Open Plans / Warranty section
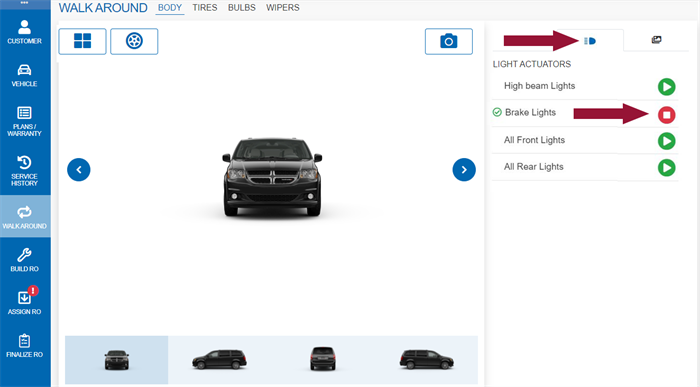 25,121
